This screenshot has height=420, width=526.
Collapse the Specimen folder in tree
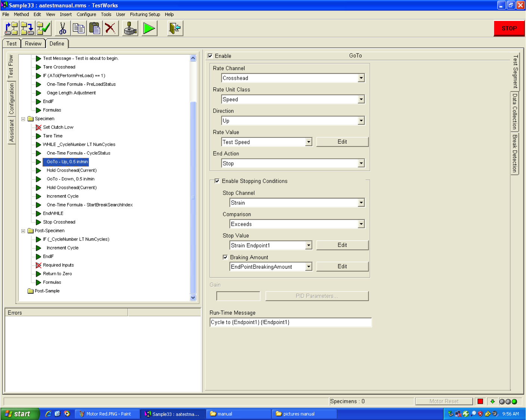coord(23,119)
